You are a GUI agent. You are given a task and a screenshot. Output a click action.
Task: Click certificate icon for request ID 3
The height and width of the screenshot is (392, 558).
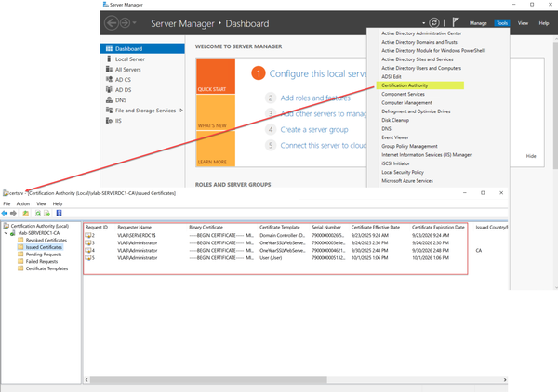(x=88, y=243)
